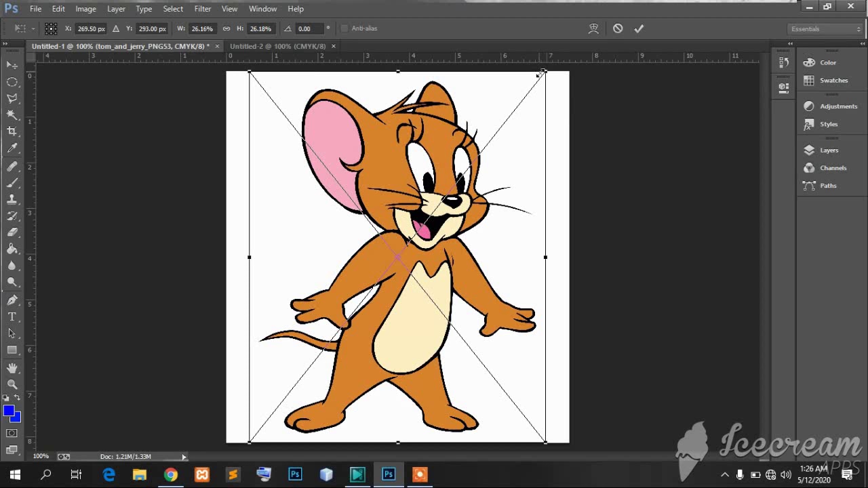Open the Layer menu
The image size is (868, 488).
coord(116,9)
